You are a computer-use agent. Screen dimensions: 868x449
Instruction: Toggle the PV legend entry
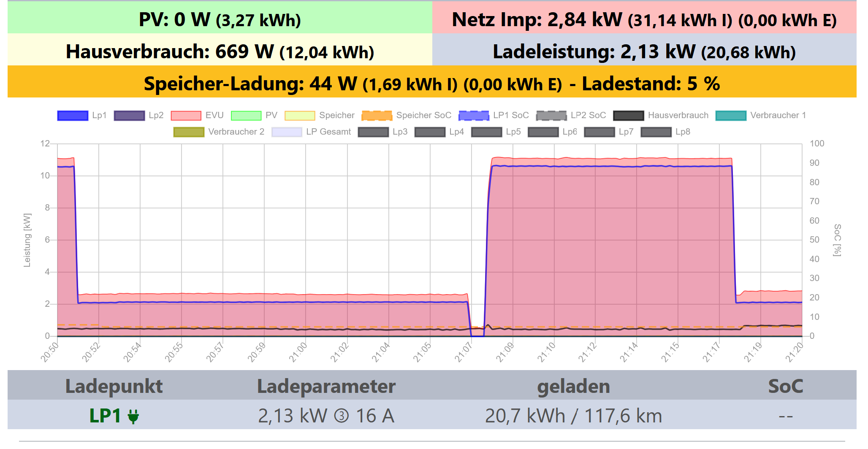[246, 116]
